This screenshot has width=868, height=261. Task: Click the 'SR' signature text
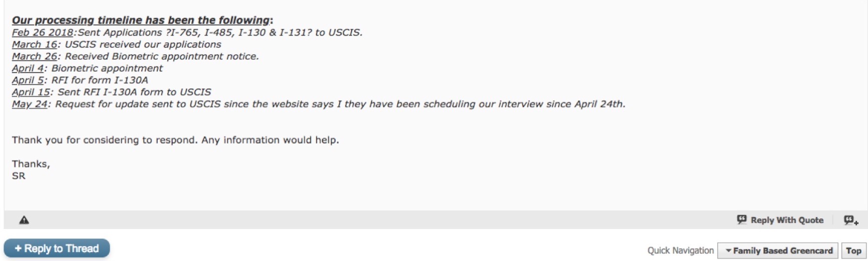click(x=19, y=176)
